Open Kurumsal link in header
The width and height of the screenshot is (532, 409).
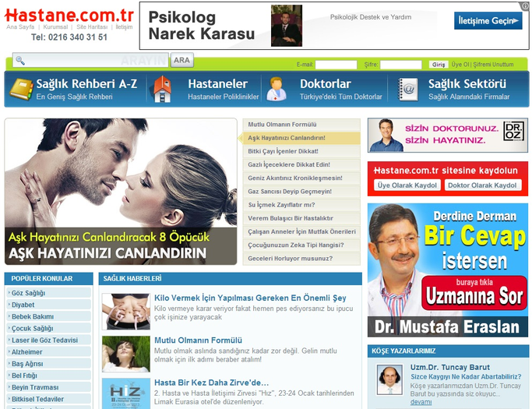[55, 26]
